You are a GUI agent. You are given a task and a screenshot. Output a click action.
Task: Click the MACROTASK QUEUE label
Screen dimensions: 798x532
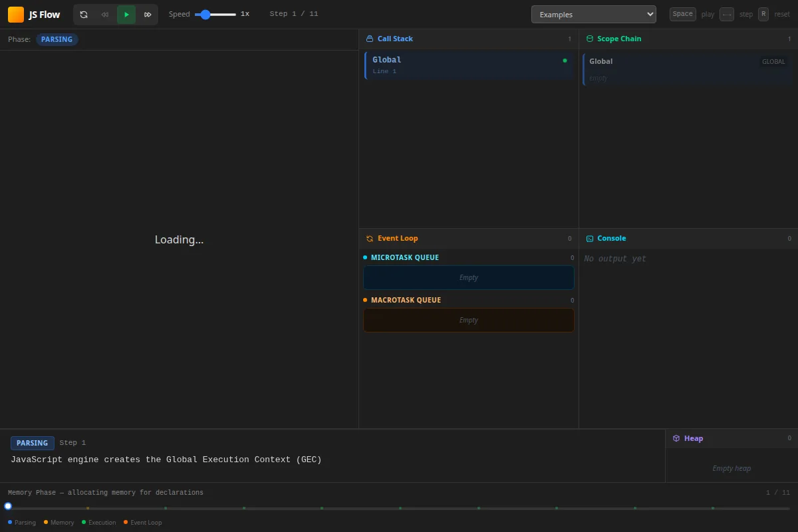click(406, 300)
